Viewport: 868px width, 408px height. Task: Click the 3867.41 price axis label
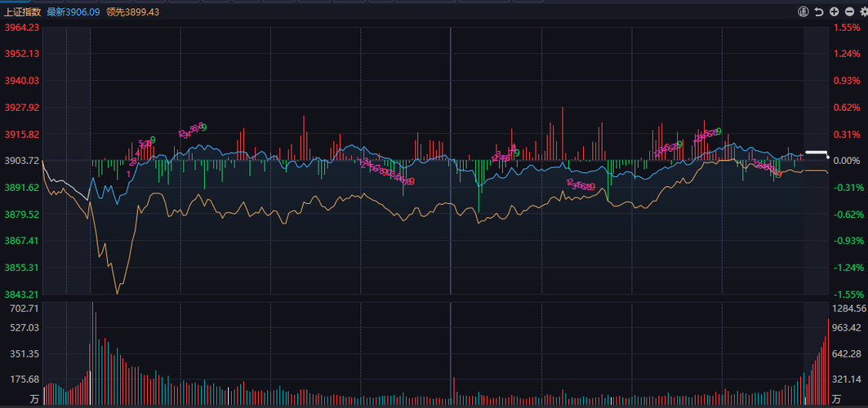tap(22, 241)
